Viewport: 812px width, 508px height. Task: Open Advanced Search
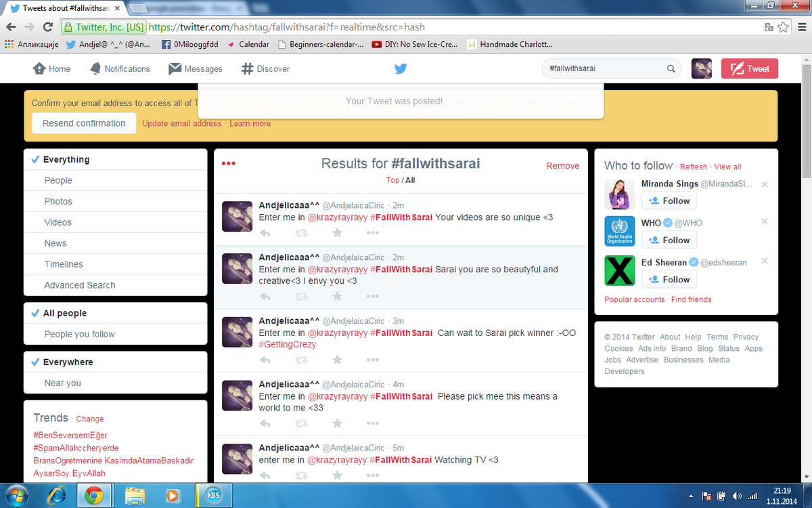pos(115,285)
